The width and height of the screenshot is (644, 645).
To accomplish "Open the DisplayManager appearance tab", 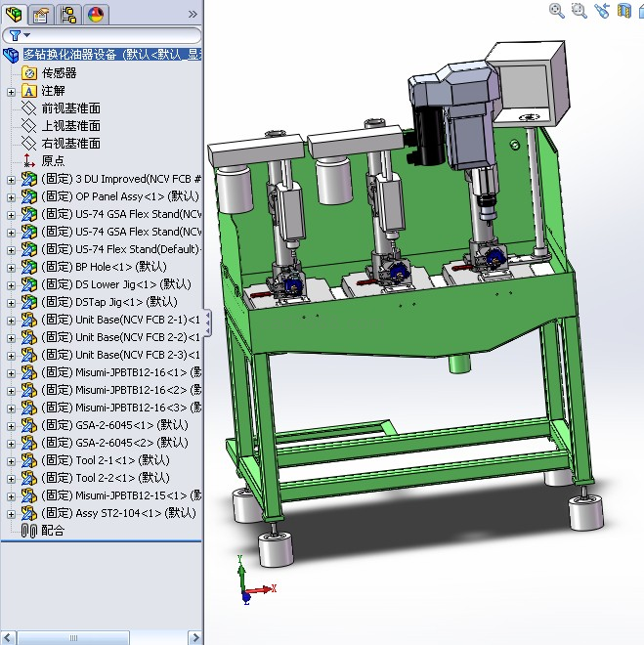I will (x=96, y=14).
